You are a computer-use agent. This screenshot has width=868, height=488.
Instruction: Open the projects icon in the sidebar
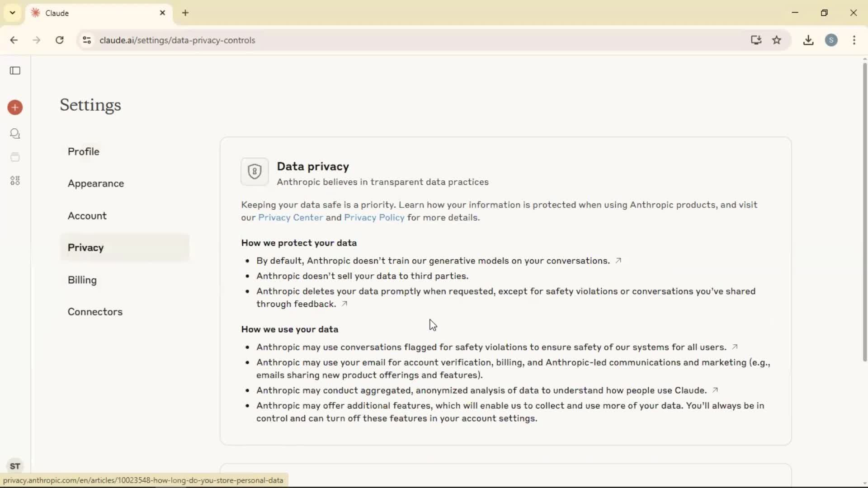click(15, 157)
